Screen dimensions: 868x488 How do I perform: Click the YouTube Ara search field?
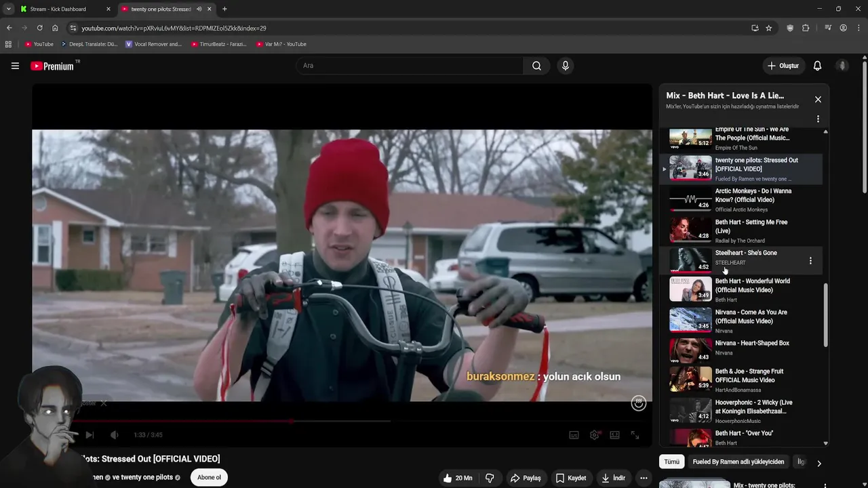409,66
